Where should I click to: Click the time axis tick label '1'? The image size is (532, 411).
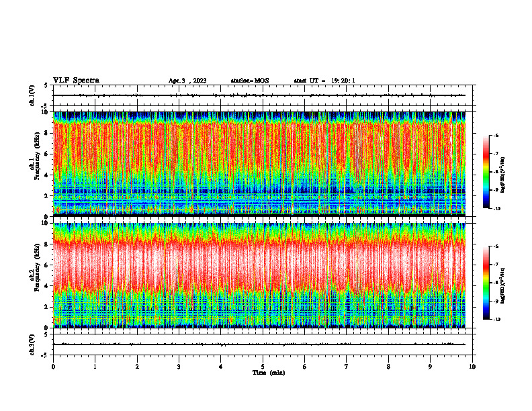(x=95, y=367)
